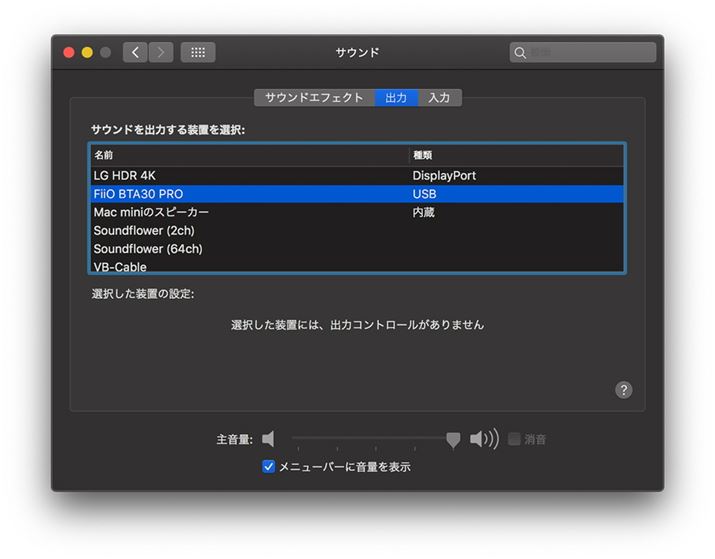Click the 種類 column header
Viewport: 715px width, 559px height.
[x=516, y=155]
